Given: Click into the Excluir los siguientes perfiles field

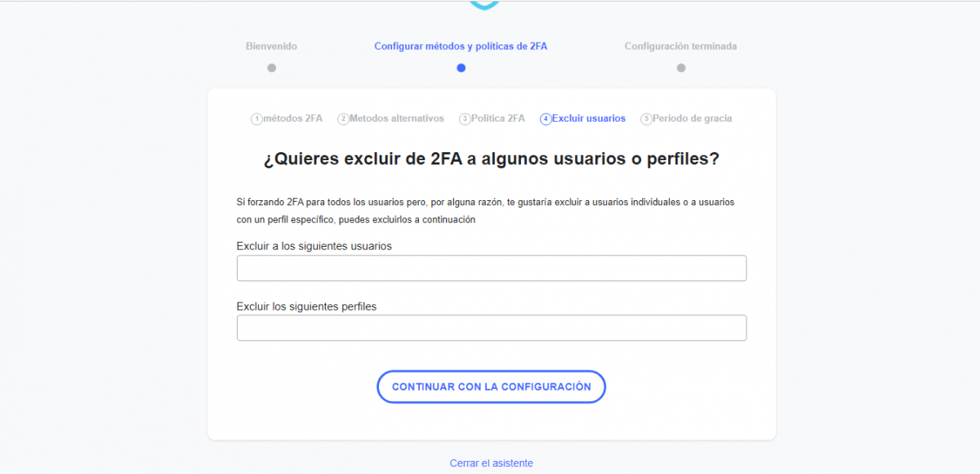Looking at the screenshot, I should 491,328.
